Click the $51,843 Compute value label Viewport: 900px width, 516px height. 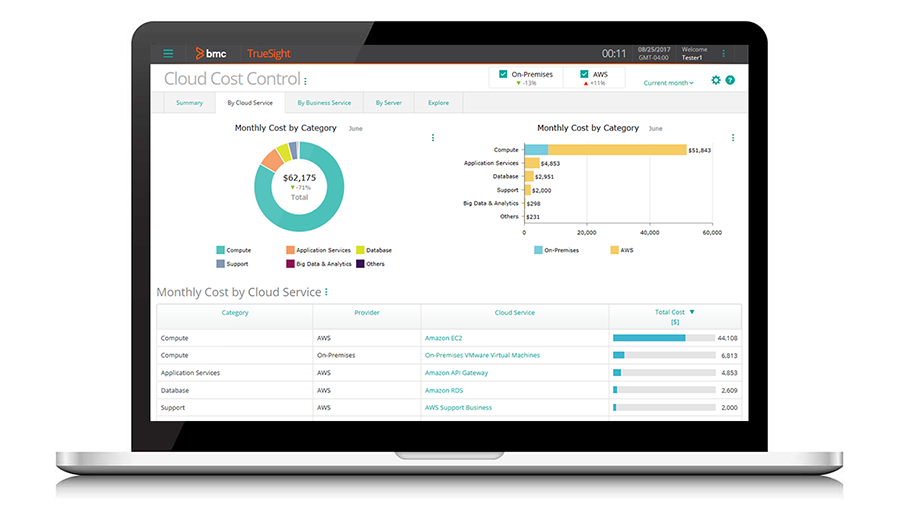coord(700,150)
